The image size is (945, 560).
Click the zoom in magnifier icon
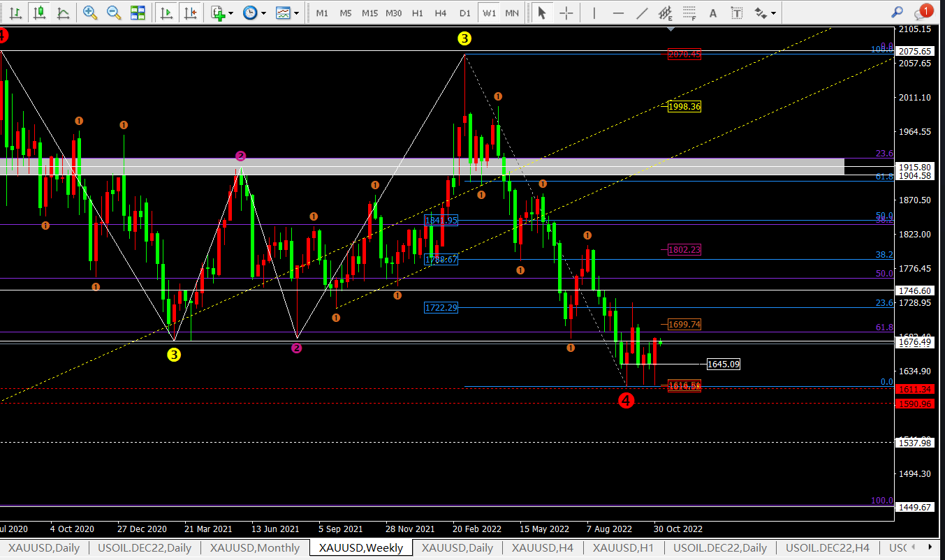click(x=89, y=13)
